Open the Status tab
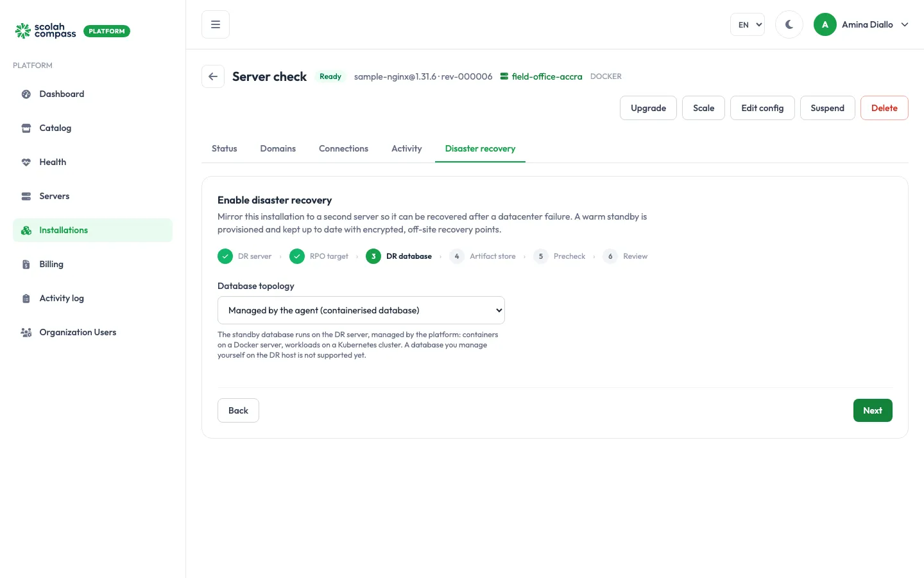 point(225,149)
